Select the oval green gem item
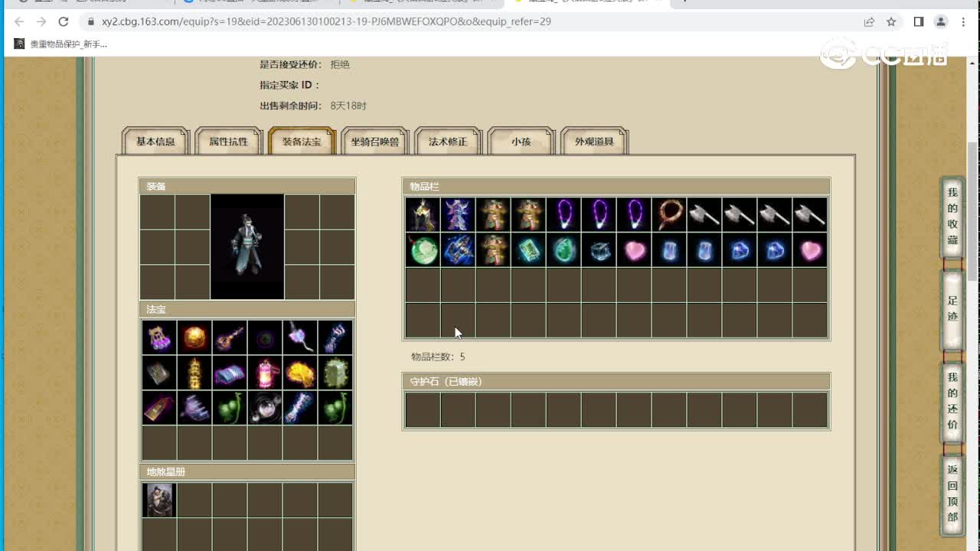 [563, 250]
